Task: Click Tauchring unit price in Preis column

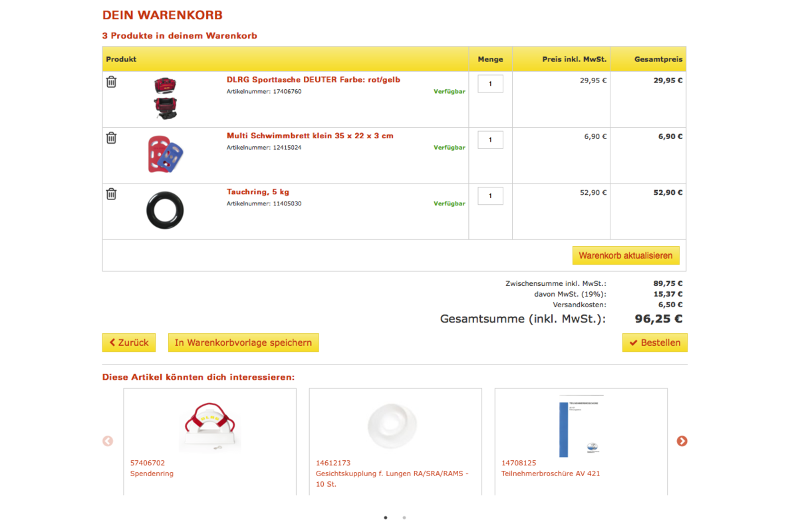Action: pos(593,192)
